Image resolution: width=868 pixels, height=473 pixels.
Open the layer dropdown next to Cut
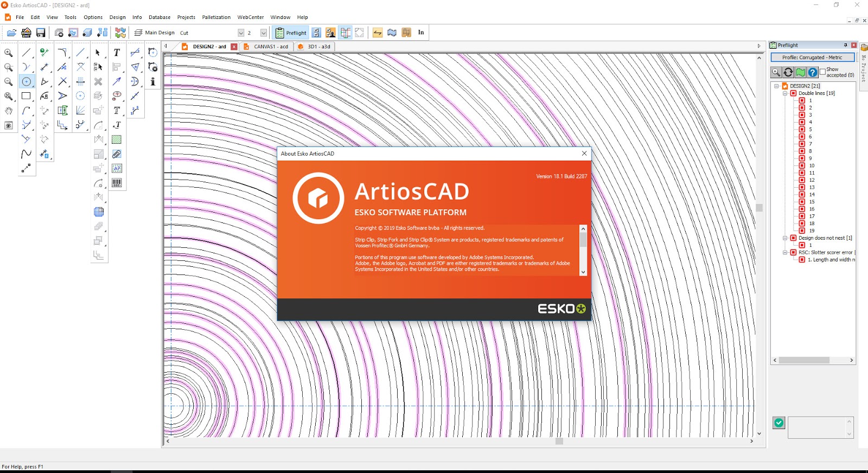point(241,33)
